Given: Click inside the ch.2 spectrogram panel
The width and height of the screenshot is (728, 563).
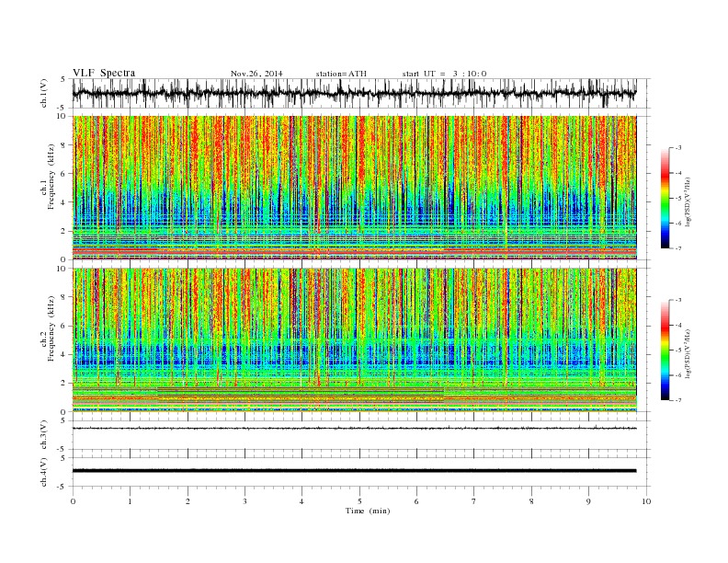Looking at the screenshot, I should tap(354, 340).
